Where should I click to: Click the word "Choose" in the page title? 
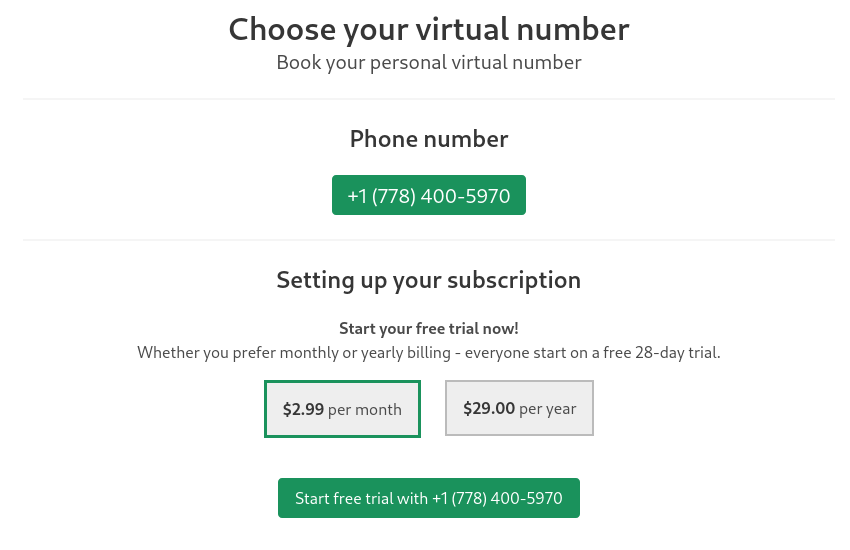coord(283,29)
